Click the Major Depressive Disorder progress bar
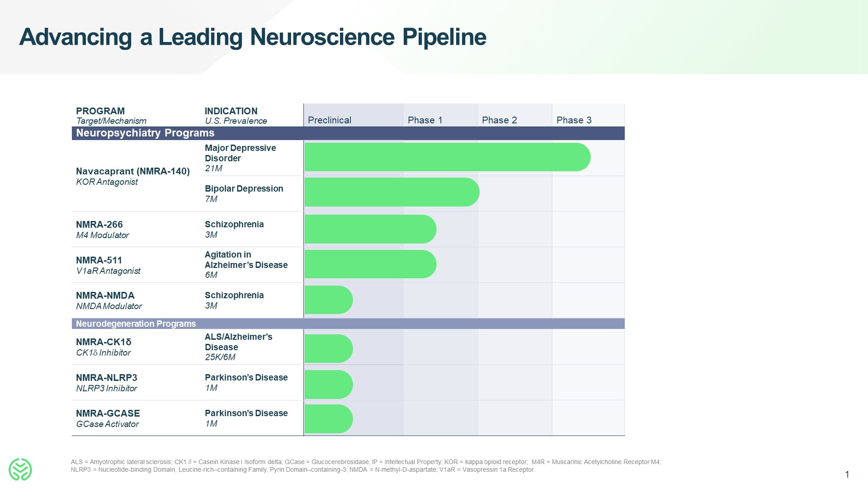Image resolution: width=868 pixels, height=488 pixels. (x=447, y=157)
